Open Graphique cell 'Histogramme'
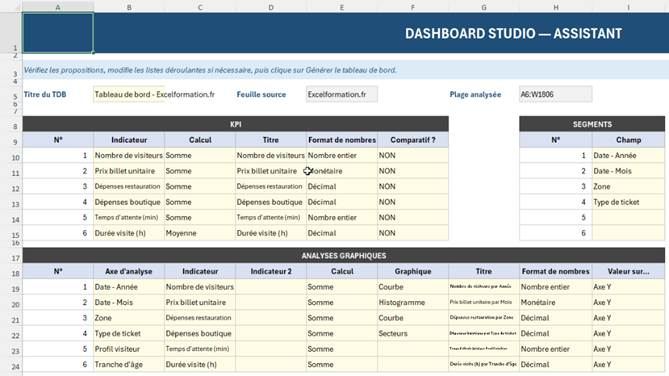The width and height of the screenshot is (669, 376). pyautogui.click(x=413, y=302)
